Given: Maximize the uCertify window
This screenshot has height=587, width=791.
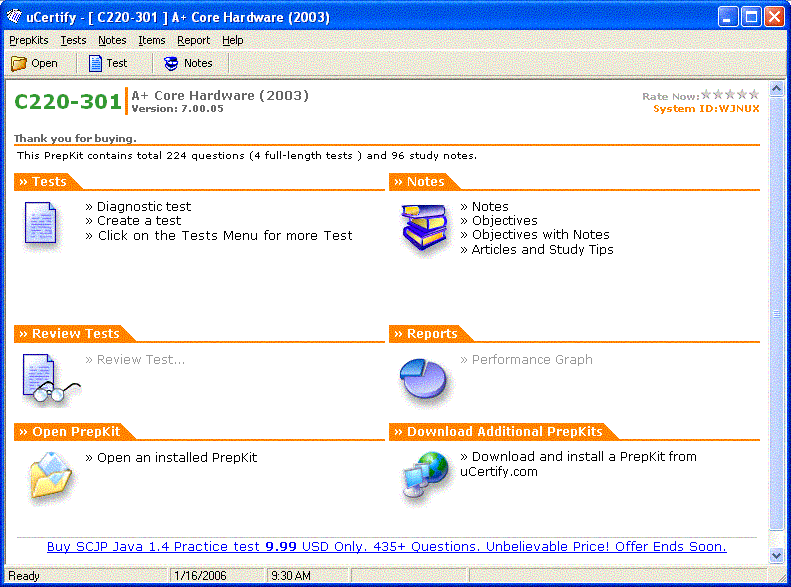Looking at the screenshot, I should (751, 17).
